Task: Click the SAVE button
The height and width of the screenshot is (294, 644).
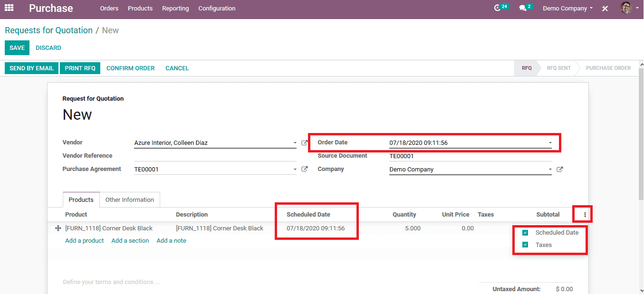Action: pos(17,48)
